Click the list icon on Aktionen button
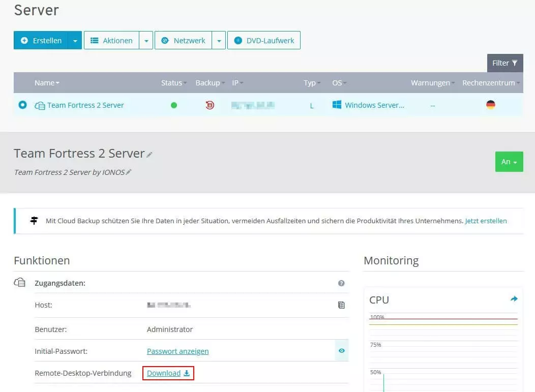535x392 pixels. pos(95,40)
